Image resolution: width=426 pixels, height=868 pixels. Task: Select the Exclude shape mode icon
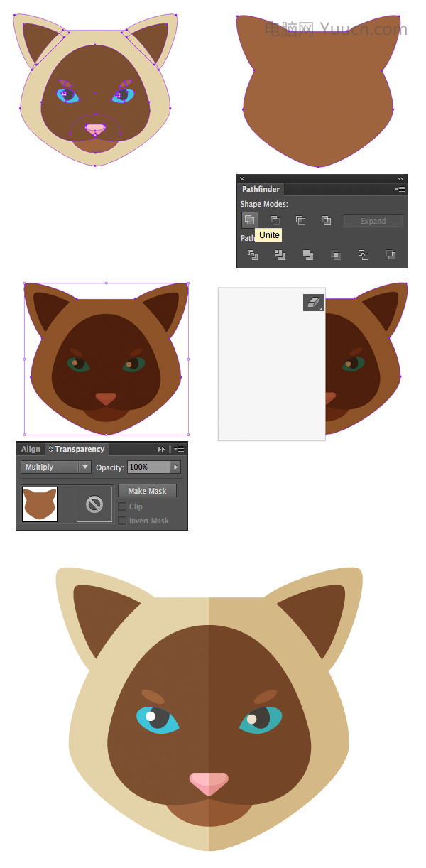[x=326, y=220]
